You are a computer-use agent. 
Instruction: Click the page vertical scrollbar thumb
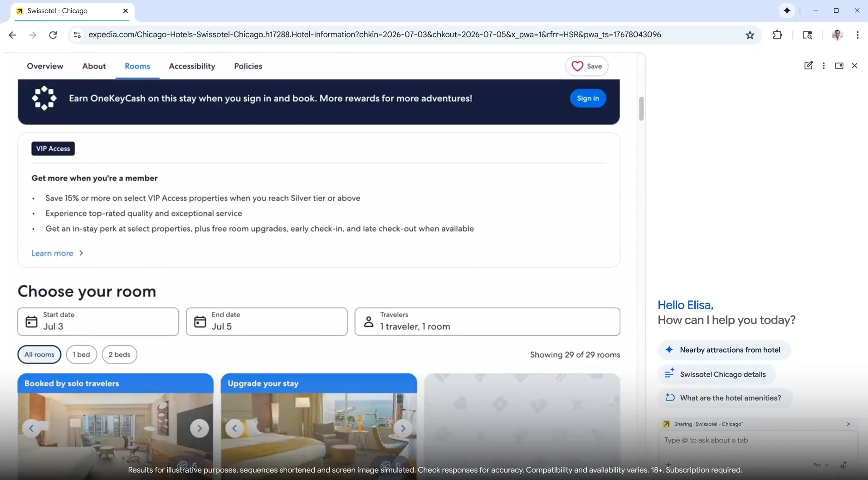coord(641,109)
